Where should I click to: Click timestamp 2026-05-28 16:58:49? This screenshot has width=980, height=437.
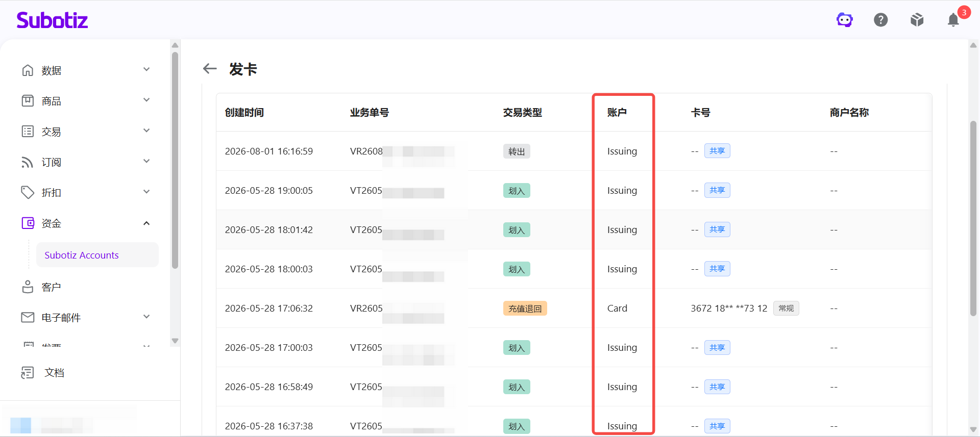pyautogui.click(x=269, y=387)
